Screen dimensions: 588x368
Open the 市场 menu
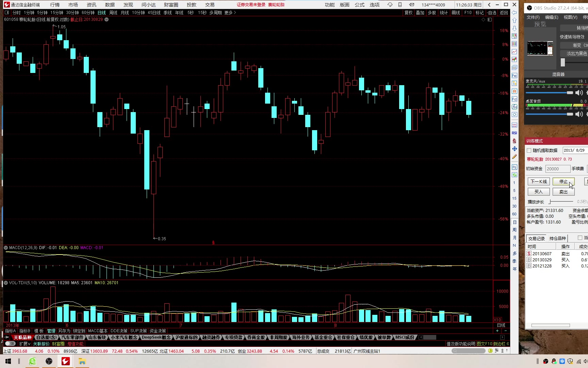[73, 5]
